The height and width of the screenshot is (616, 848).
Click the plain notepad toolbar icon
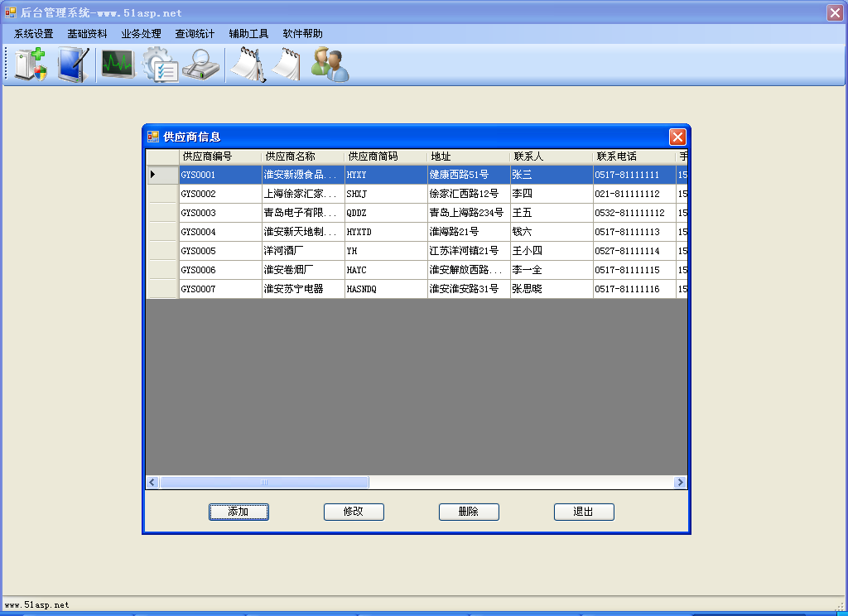(287, 65)
